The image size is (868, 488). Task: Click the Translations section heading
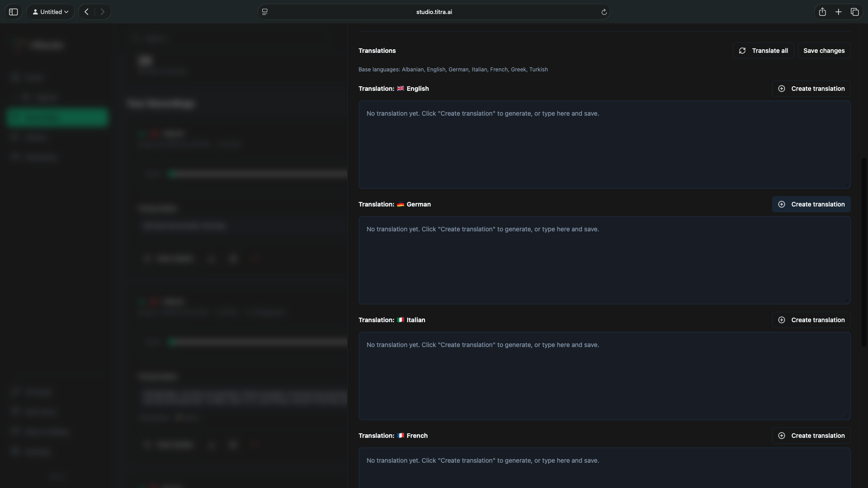(x=377, y=51)
